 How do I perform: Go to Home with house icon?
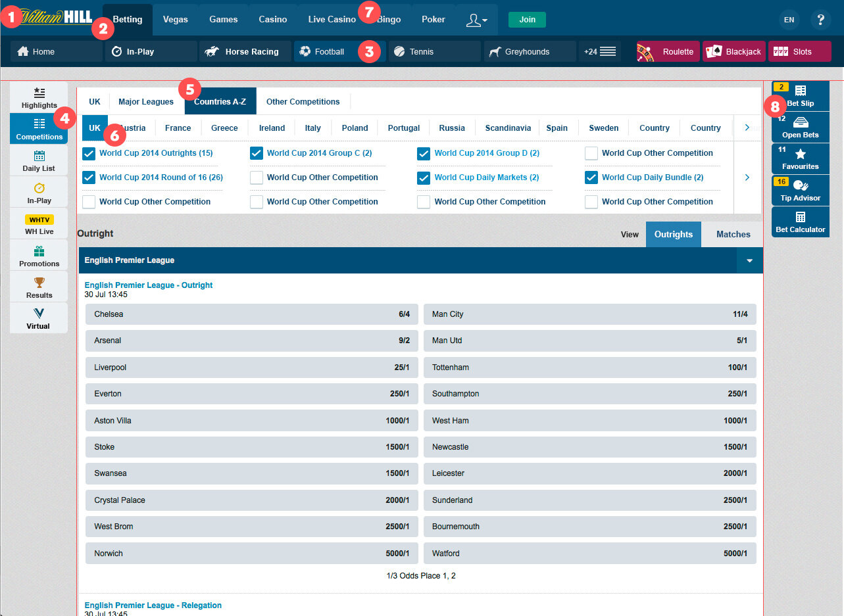click(56, 51)
